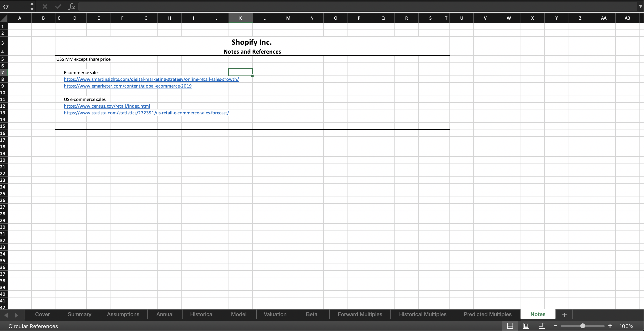Select column A header
Screen dimensions: 644x331
click(19, 18)
